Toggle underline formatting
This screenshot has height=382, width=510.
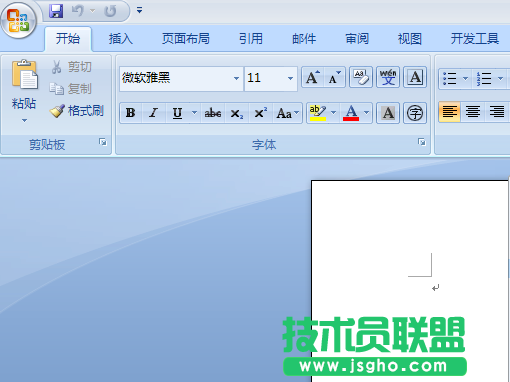(178, 113)
